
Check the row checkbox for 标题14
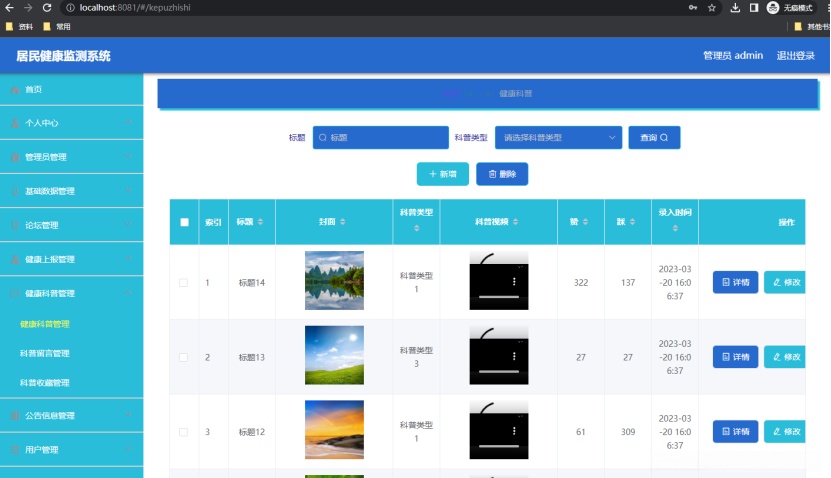[183, 282]
